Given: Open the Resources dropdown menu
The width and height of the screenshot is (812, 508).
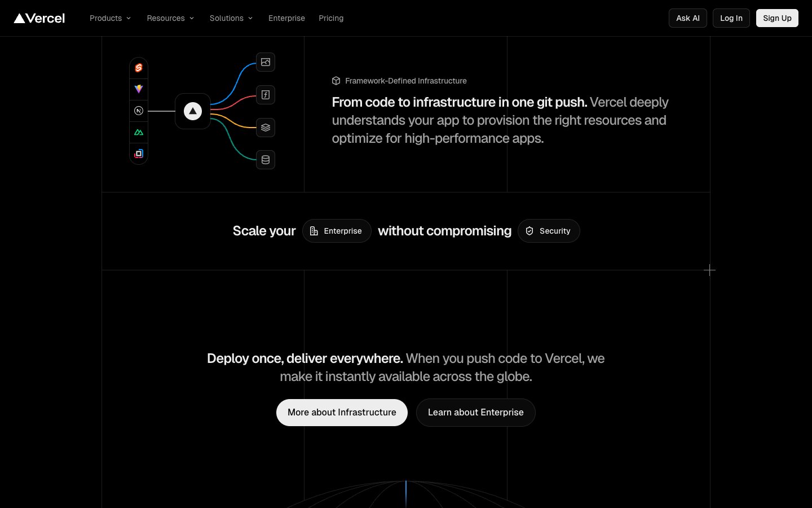Looking at the screenshot, I should (x=170, y=18).
